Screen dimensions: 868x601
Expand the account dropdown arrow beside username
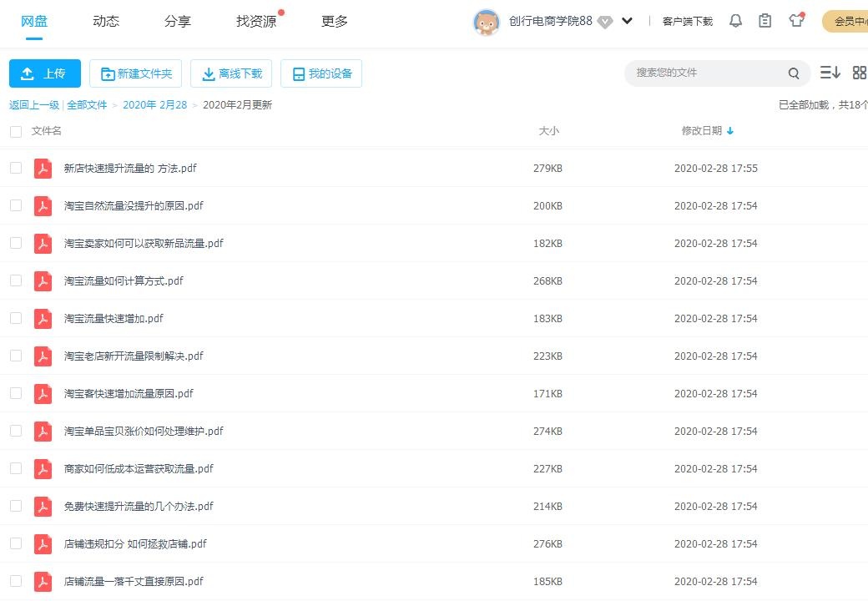click(628, 20)
